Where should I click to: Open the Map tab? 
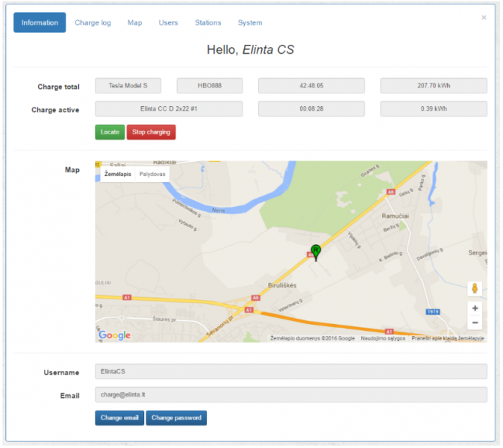tap(134, 23)
